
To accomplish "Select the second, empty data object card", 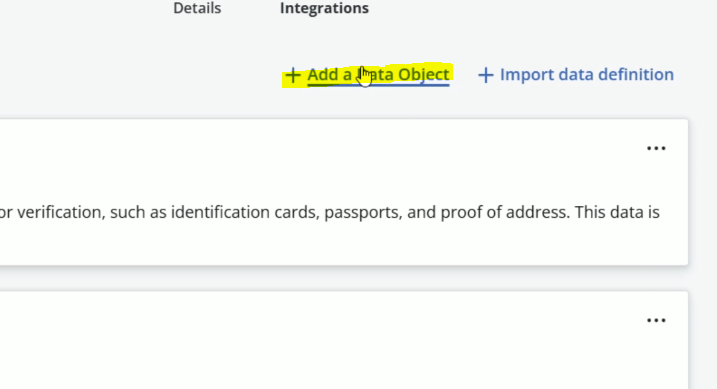I will coord(344,340).
